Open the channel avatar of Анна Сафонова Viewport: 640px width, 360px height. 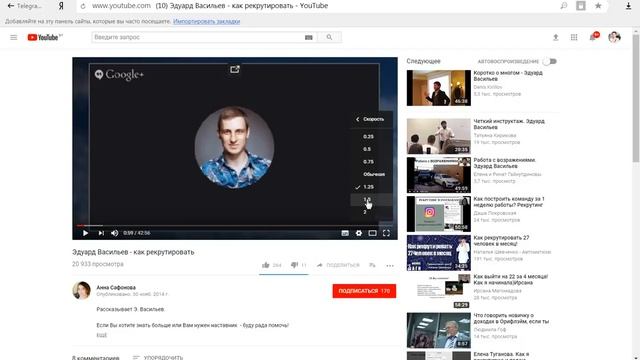coord(82,291)
